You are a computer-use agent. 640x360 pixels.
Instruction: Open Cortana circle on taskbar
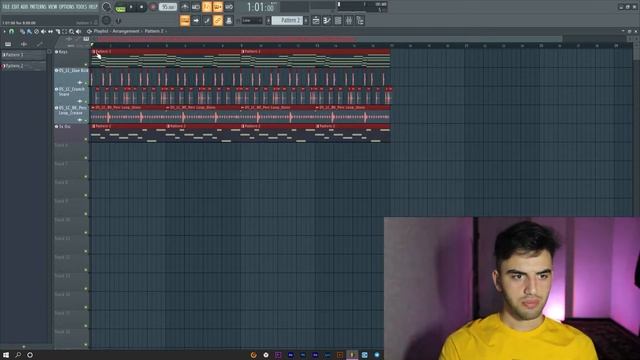click(x=30, y=355)
